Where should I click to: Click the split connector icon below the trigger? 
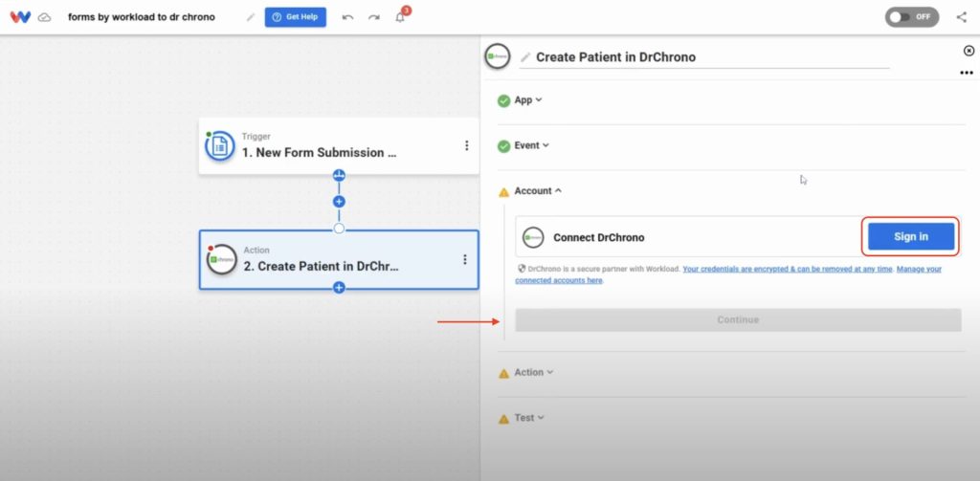(339, 175)
